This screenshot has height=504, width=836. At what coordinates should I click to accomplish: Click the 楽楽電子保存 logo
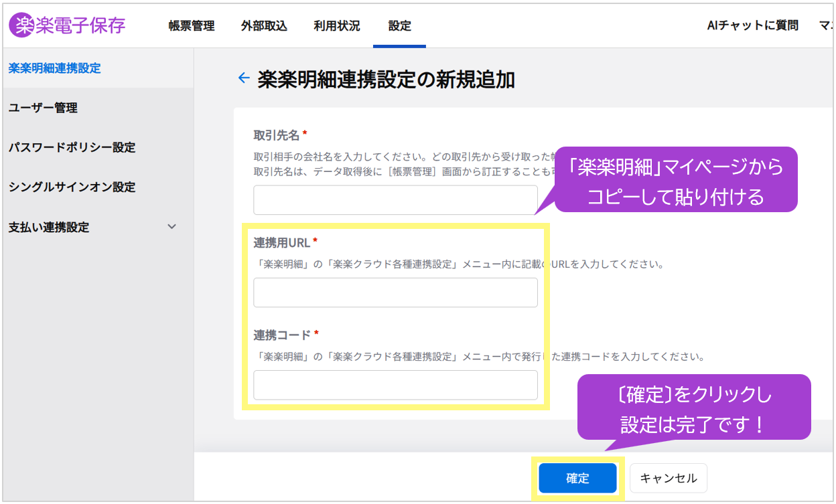coord(67,25)
